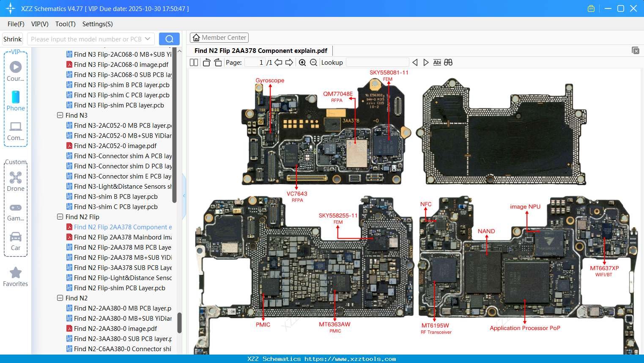Open the VIP menu
This screenshot has width=644, height=363.
pyautogui.click(x=39, y=24)
